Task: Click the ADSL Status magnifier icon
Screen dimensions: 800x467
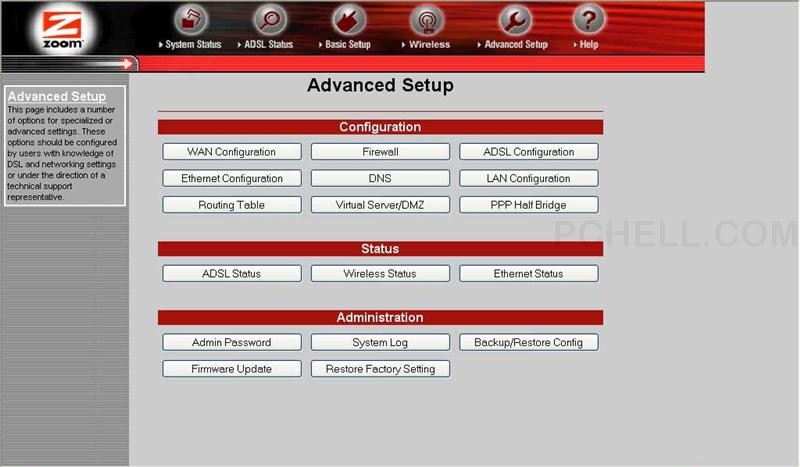Action: coord(269,20)
